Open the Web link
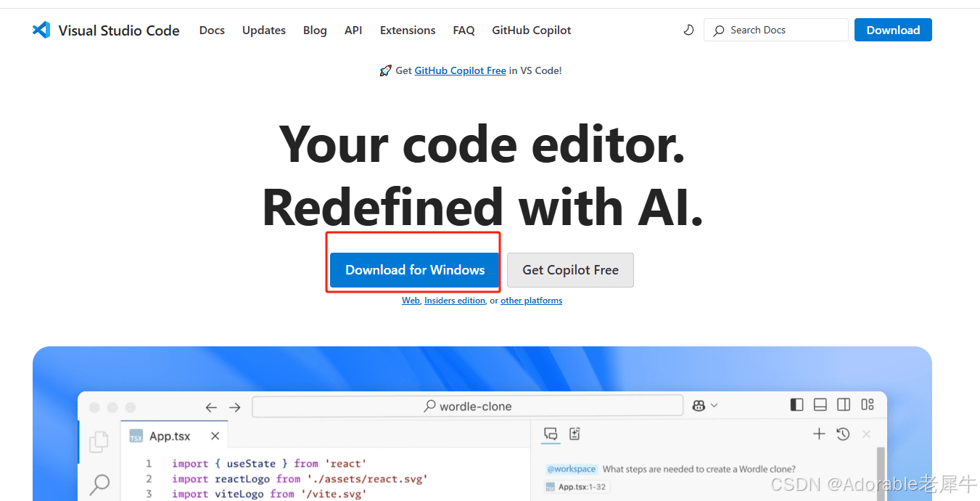The width and height of the screenshot is (980, 501). 411,301
